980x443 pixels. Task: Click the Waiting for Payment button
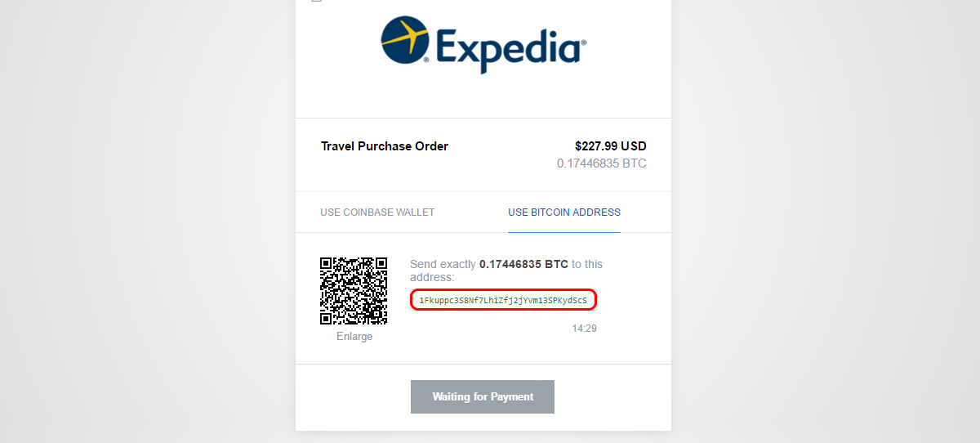pos(483,396)
